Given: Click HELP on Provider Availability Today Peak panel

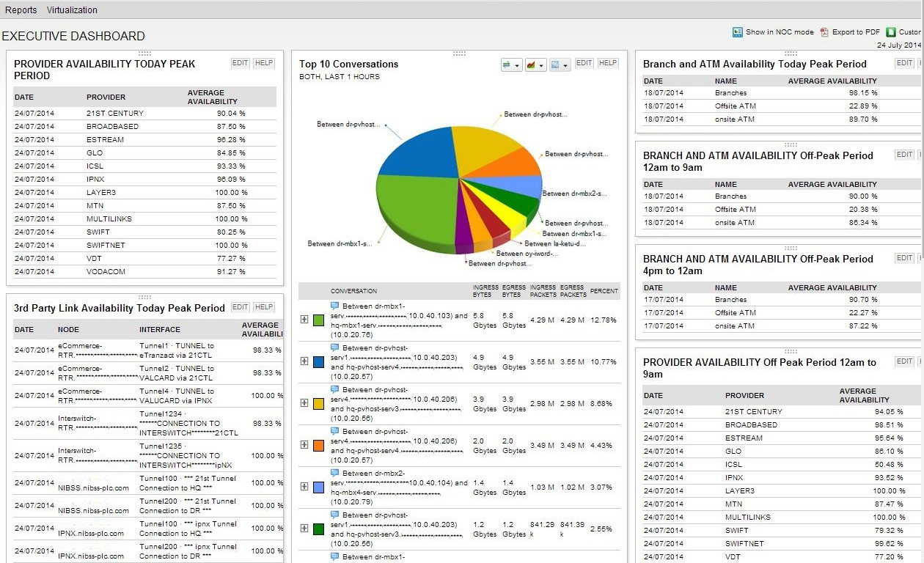Looking at the screenshot, I should tap(264, 63).
